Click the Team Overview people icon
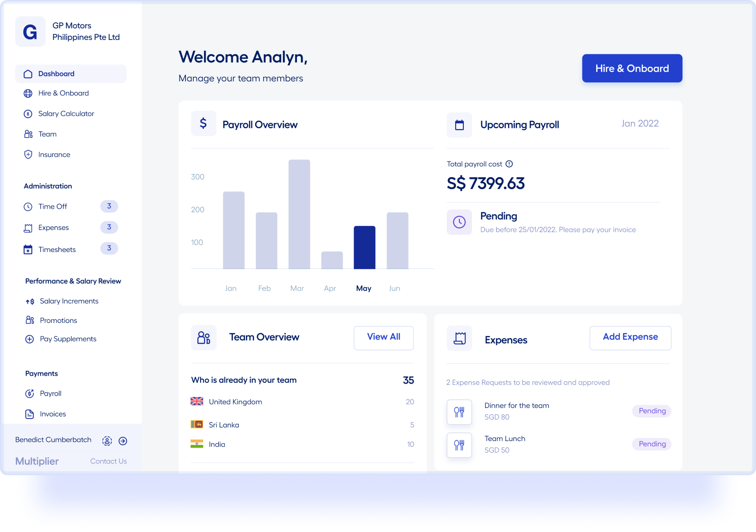Viewport: 756px width, 532px height. (x=204, y=337)
